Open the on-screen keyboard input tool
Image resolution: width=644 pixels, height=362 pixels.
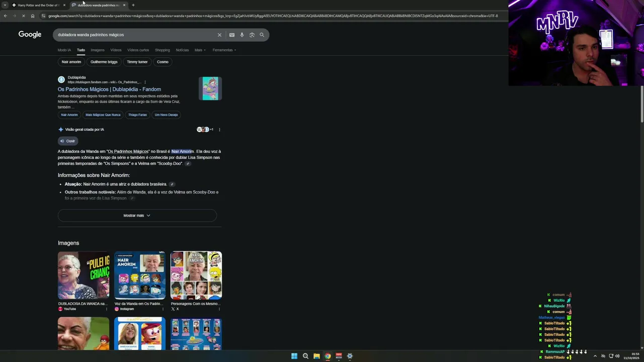[231, 35]
